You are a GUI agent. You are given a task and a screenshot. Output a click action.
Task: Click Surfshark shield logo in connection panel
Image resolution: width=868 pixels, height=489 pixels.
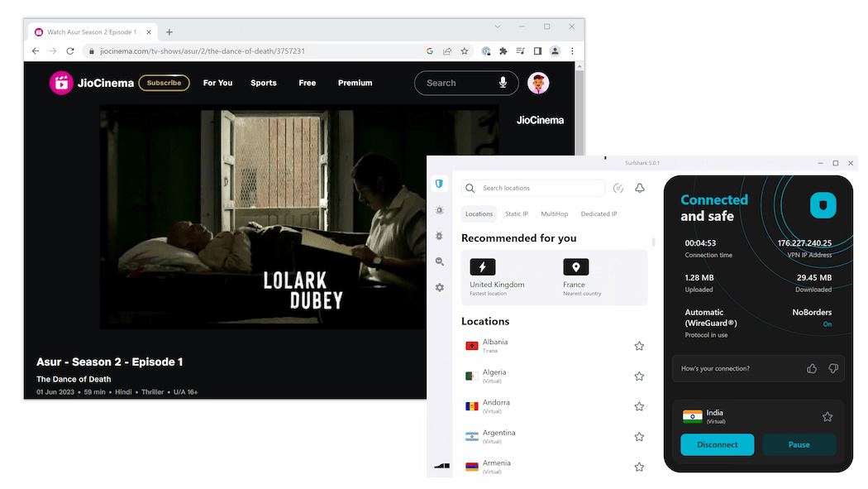[x=823, y=205]
